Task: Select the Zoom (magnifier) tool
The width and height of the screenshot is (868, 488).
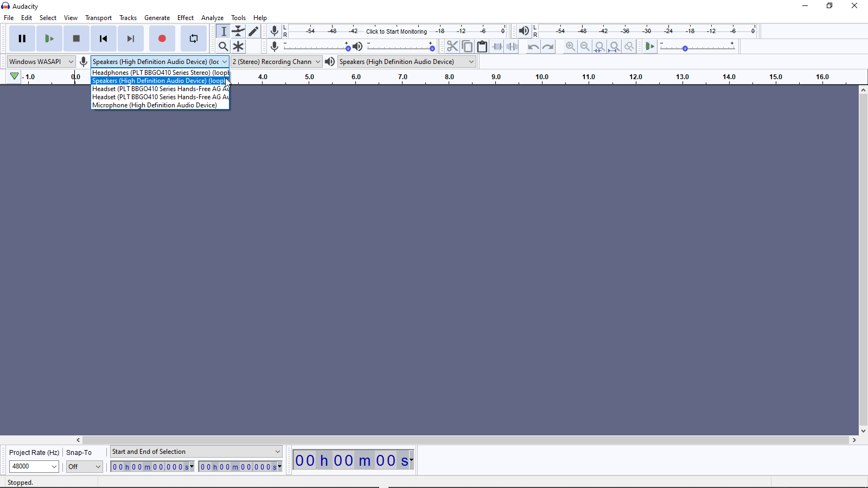Action: click(224, 47)
